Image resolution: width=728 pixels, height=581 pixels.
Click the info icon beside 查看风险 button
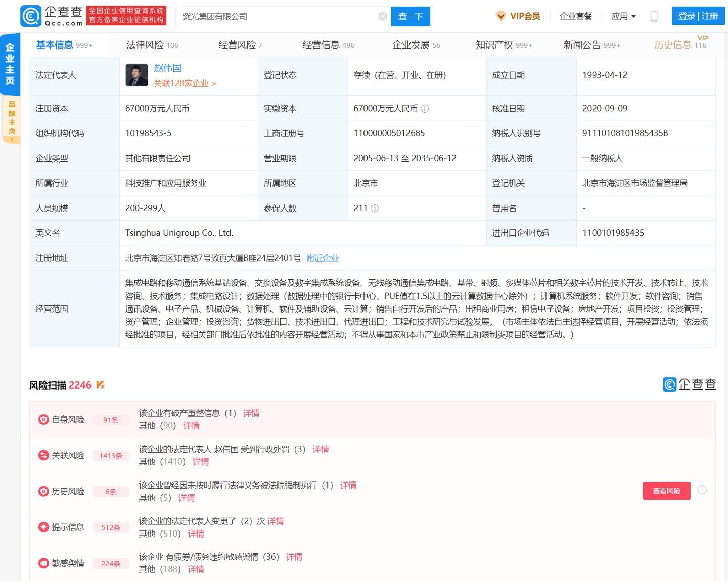pos(702,490)
